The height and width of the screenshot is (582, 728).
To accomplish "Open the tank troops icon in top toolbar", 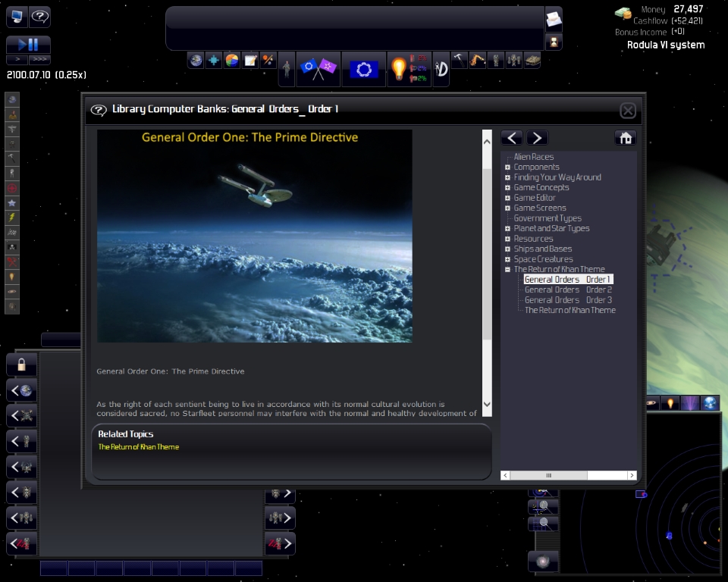I will pos(532,61).
